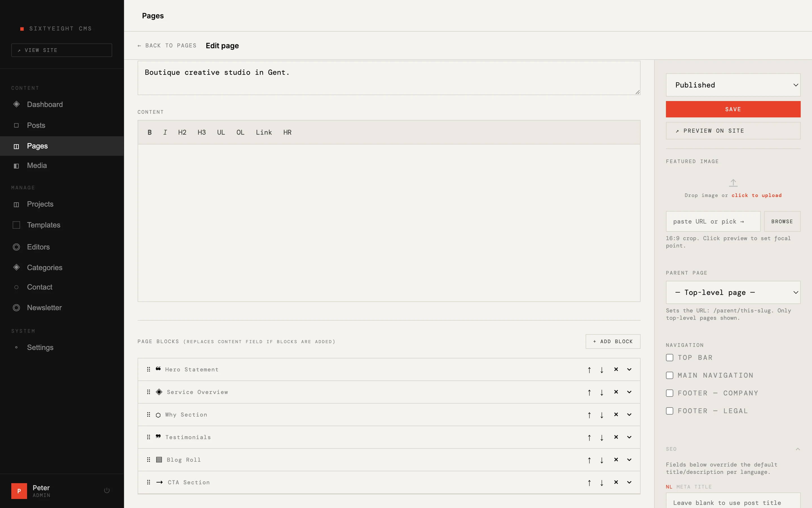This screenshot has width=812, height=508.
Task: Go to Posts in the sidebar
Action: pyautogui.click(x=62, y=125)
